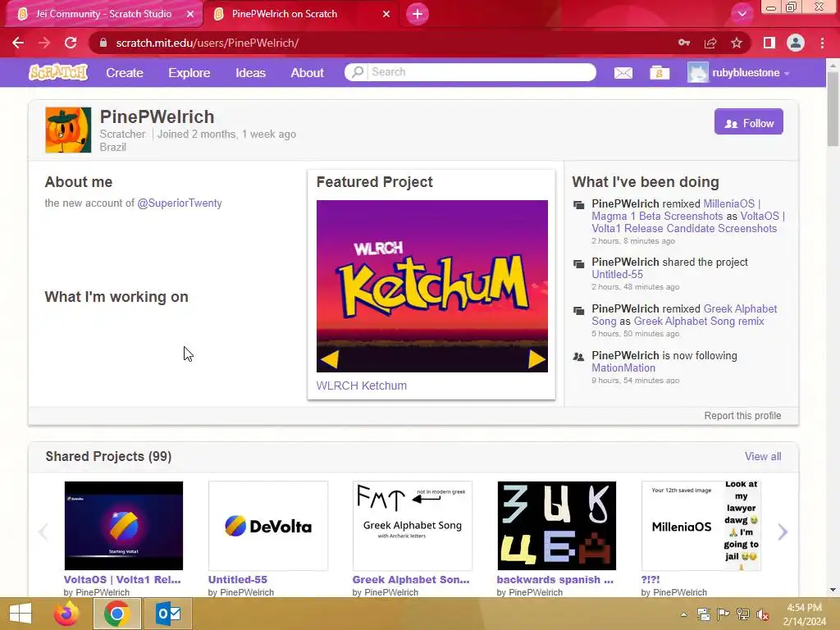The width and height of the screenshot is (840, 630).
Task: Click the page vertical scrollbar thumb
Action: click(x=833, y=107)
